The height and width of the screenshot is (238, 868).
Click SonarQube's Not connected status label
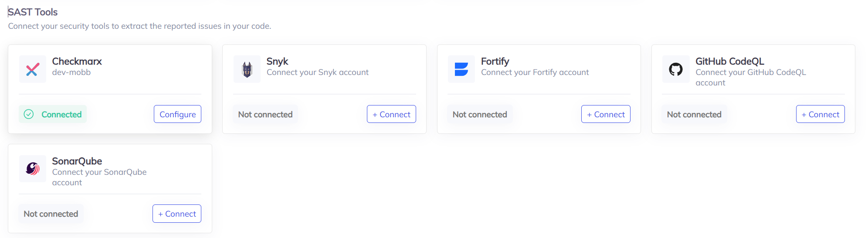51,214
